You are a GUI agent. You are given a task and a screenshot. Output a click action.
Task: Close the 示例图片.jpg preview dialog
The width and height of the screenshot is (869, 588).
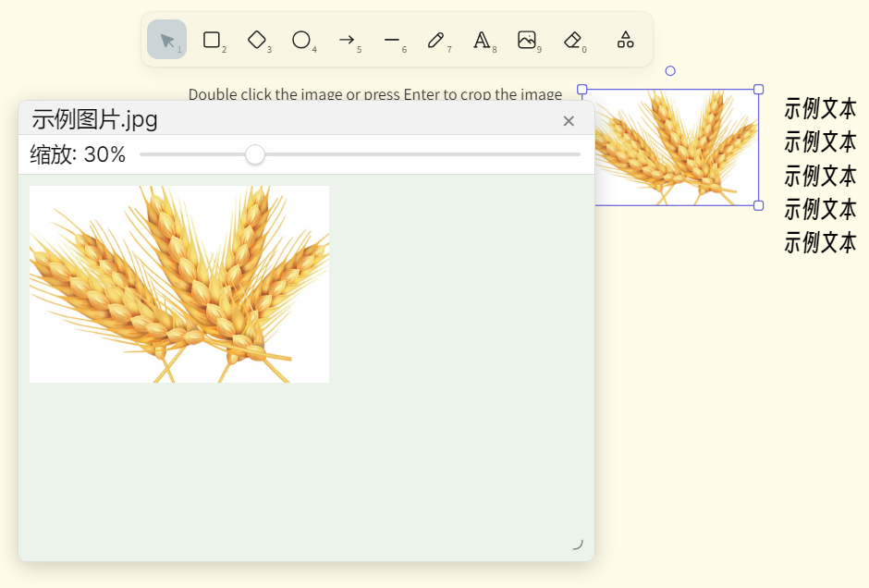pos(569,121)
